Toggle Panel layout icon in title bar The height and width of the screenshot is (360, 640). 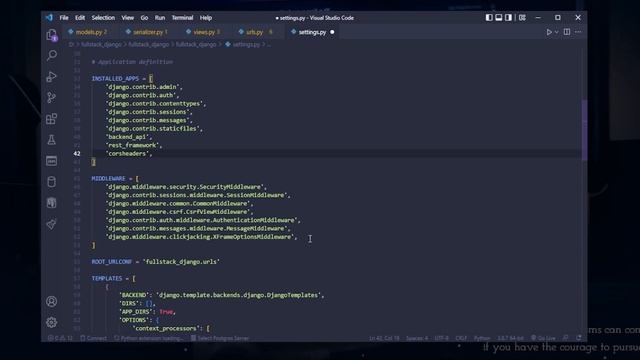[499, 18]
